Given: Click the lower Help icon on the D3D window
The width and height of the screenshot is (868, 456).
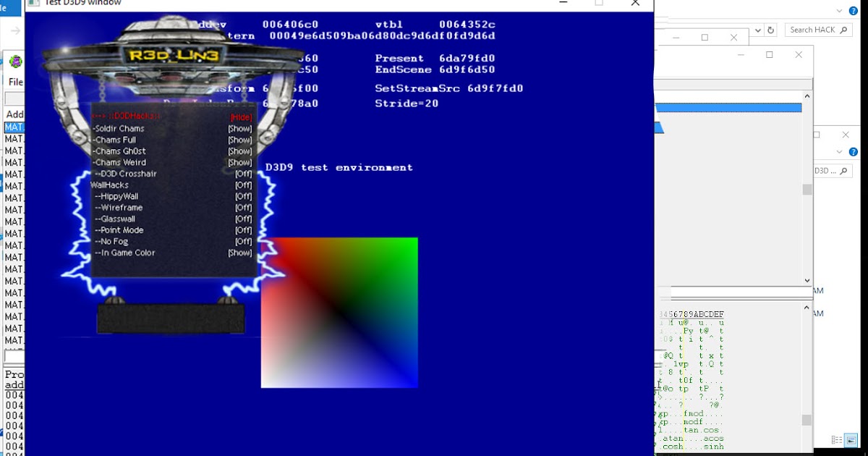Looking at the screenshot, I should tap(854, 152).
